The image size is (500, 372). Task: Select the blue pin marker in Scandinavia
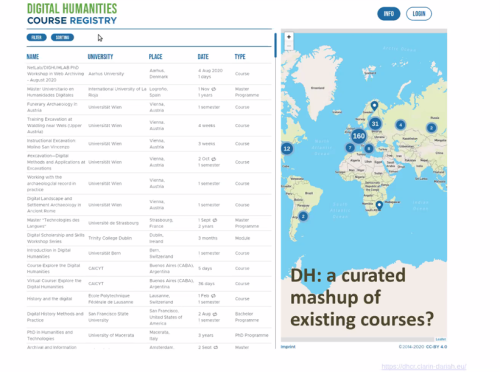[x=374, y=106]
